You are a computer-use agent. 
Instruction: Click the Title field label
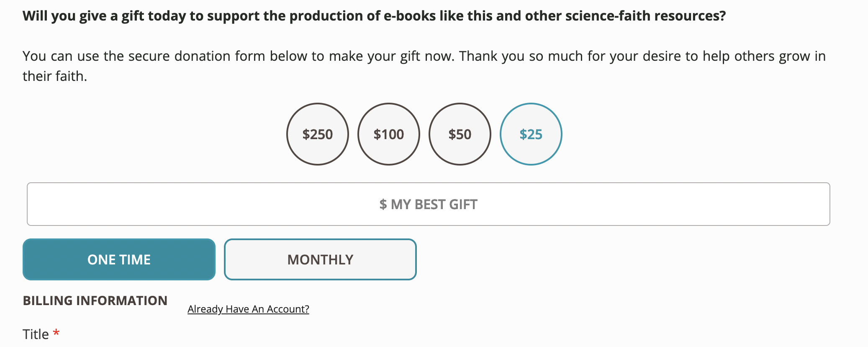click(36, 334)
